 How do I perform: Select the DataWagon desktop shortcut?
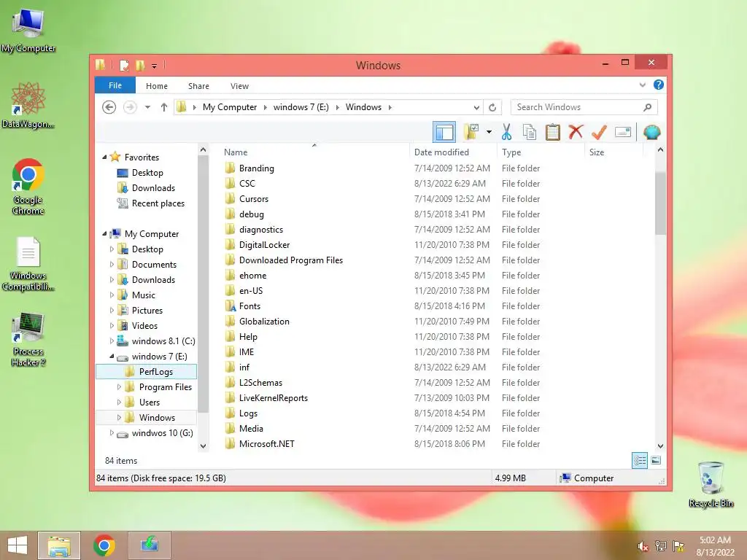28,105
